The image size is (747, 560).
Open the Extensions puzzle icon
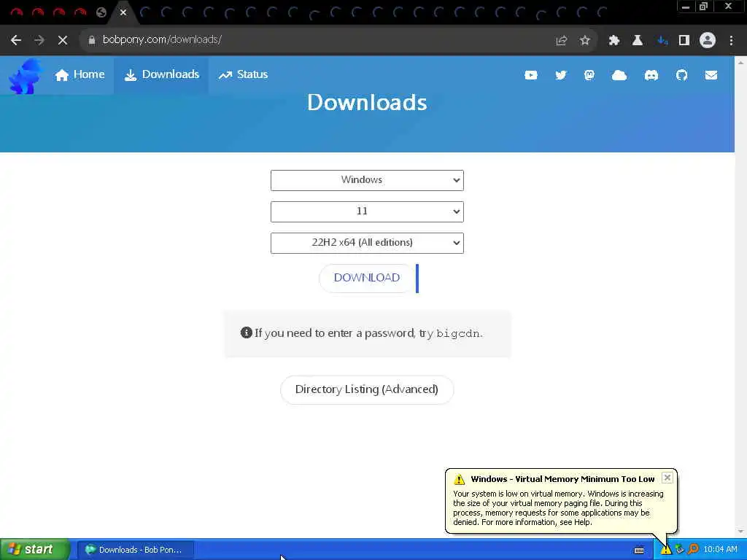[x=614, y=41]
